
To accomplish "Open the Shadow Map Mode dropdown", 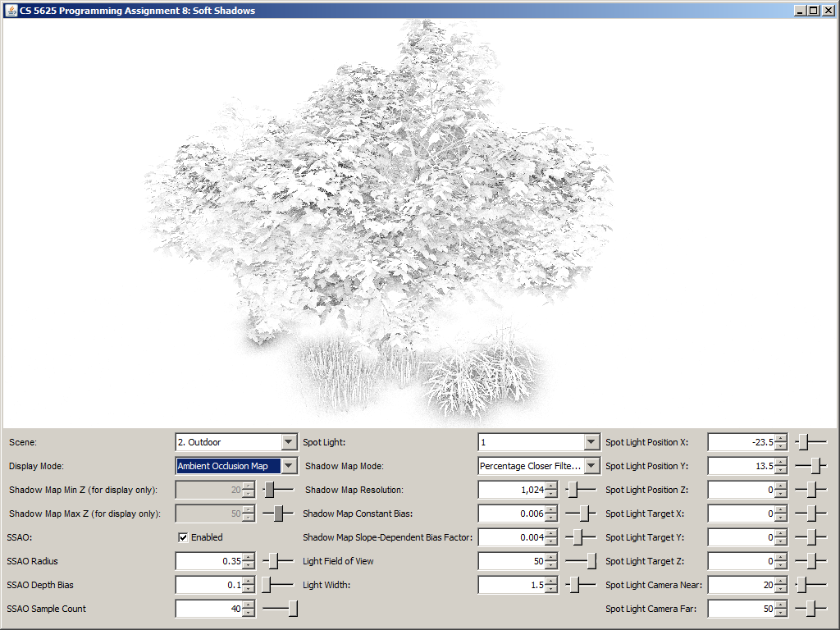I will coord(592,466).
